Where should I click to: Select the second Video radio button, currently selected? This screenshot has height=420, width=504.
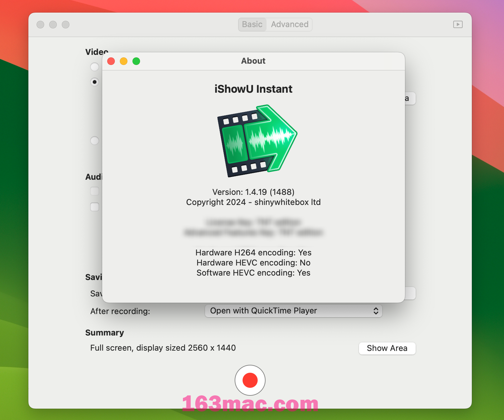(95, 82)
